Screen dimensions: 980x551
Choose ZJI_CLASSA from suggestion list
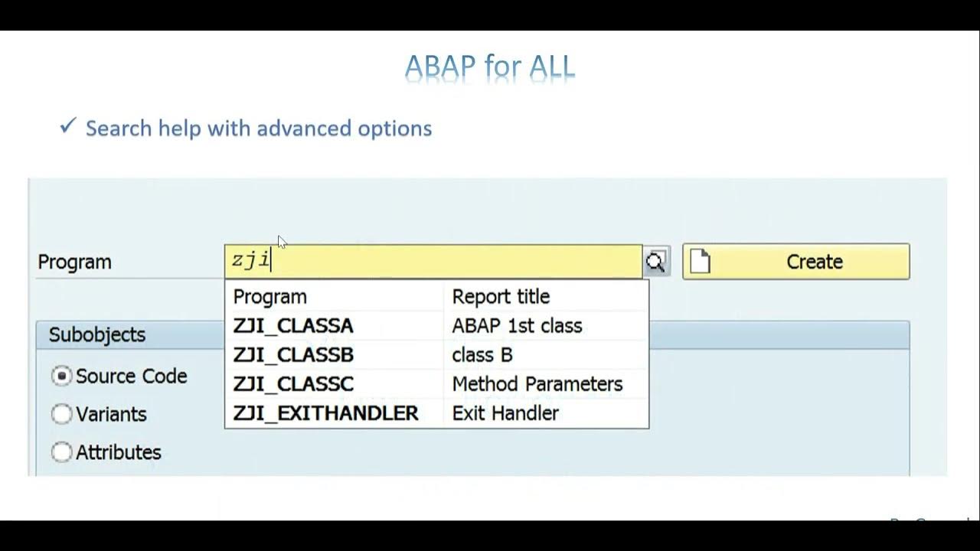point(293,325)
